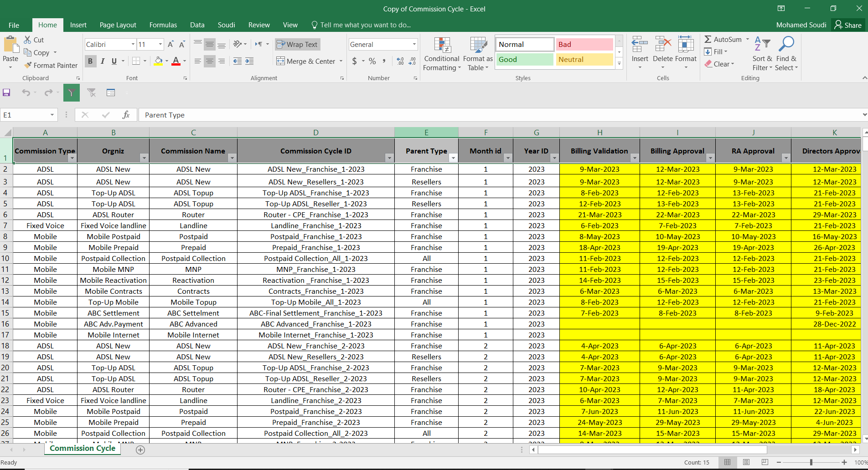Click Increase Indent icon

249,61
